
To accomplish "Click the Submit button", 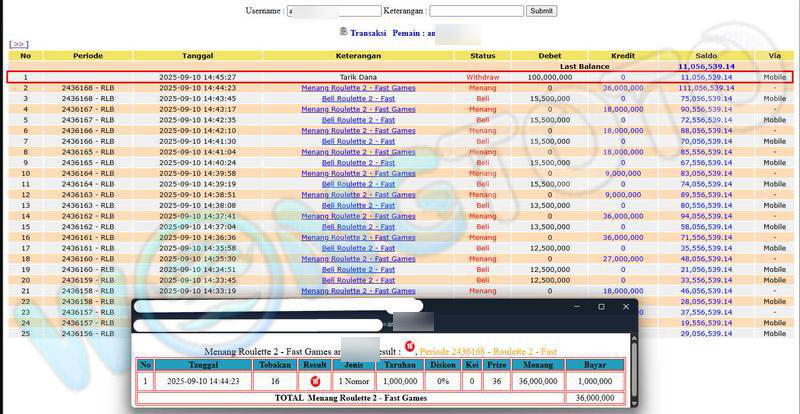I will 541,11.
